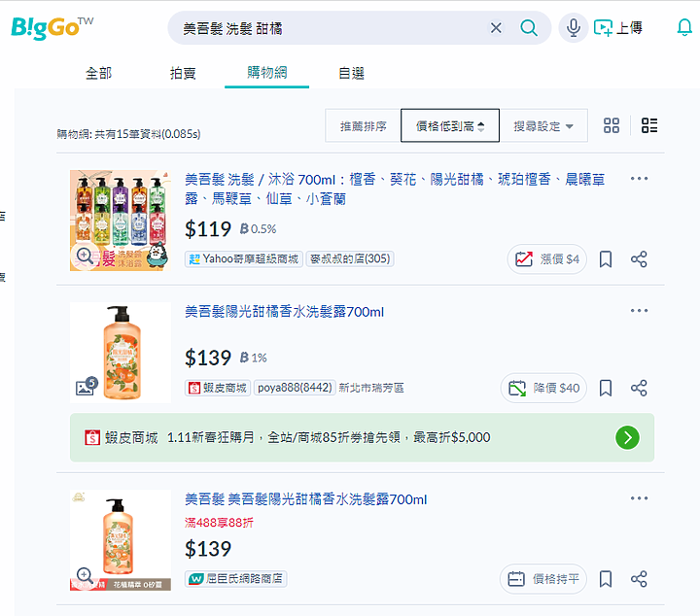Switch to the 拍賣 tab
This screenshot has width=700, height=616.
point(183,73)
